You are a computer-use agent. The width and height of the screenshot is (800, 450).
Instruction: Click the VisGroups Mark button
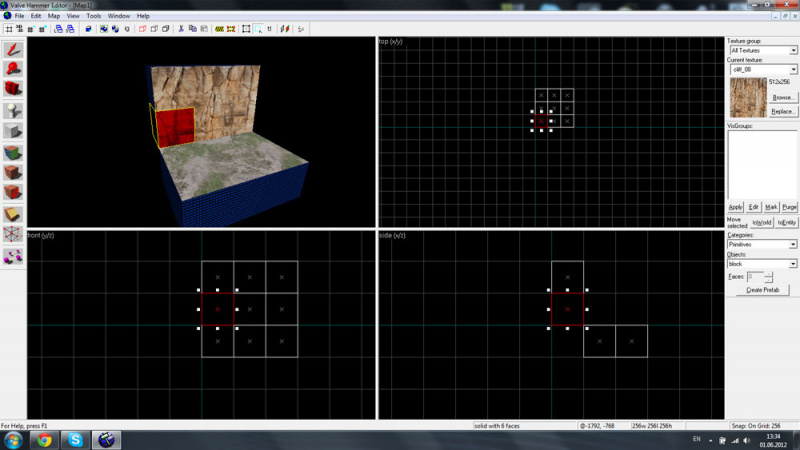click(771, 207)
